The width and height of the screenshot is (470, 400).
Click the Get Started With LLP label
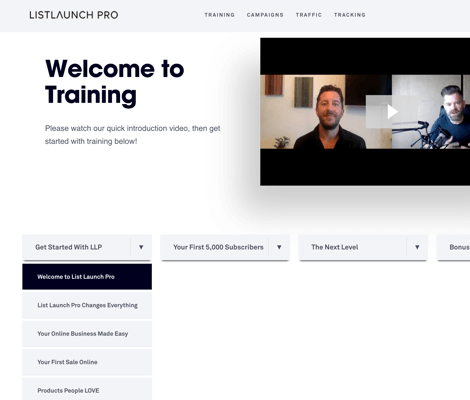point(69,247)
